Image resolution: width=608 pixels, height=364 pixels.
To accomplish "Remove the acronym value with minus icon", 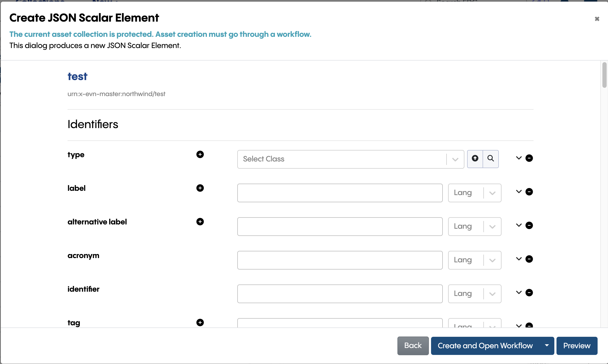I will point(529,259).
